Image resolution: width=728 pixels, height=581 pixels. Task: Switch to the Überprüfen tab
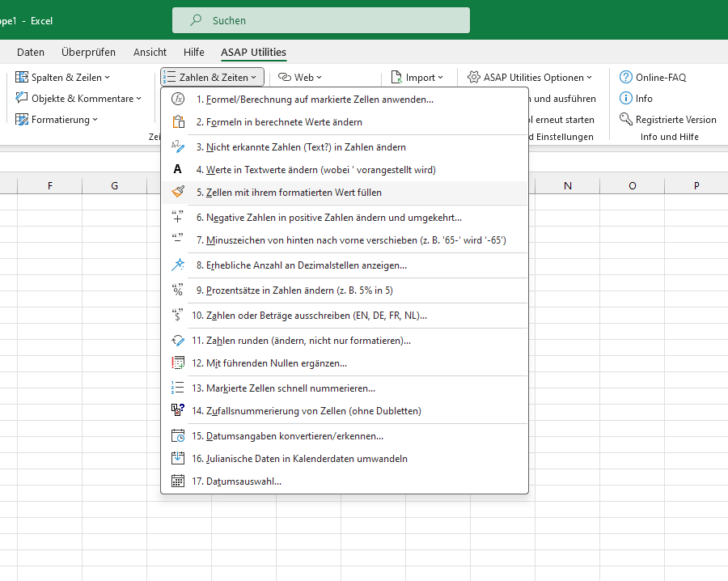[x=89, y=52]
